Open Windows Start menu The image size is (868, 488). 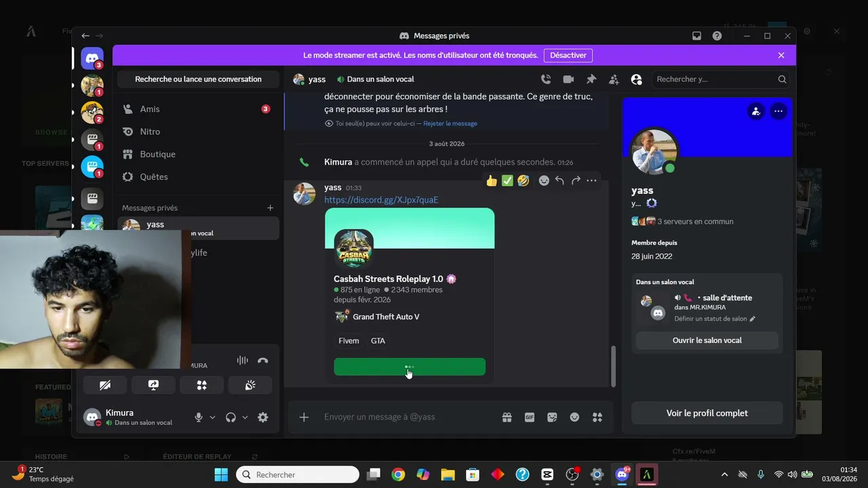click(221, 474)
